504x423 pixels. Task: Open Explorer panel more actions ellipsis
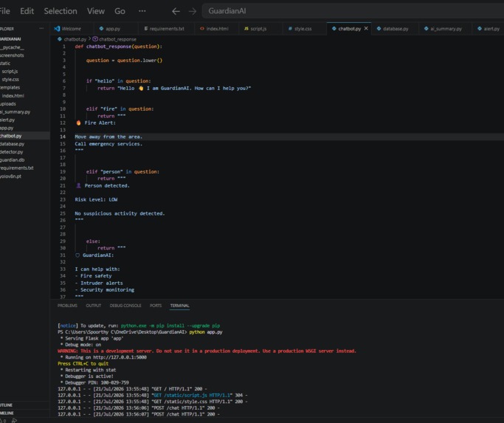coord(41,28)
